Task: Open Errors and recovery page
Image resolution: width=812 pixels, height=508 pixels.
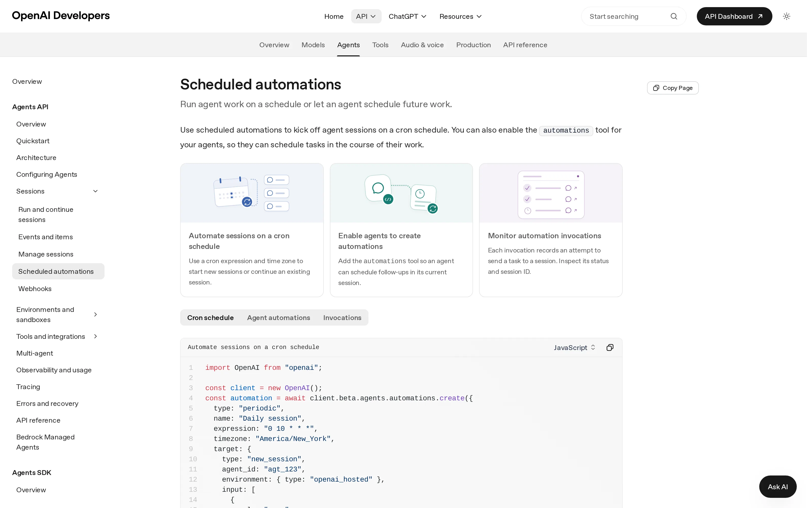Action: 47,404
